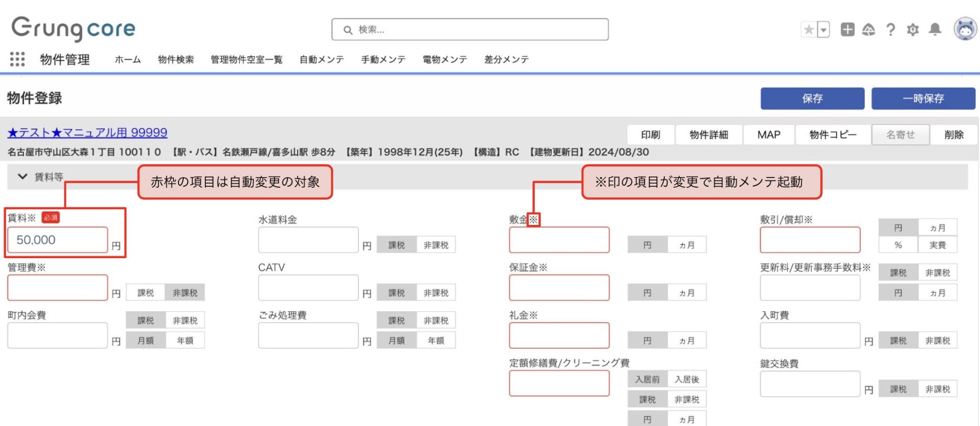The image size is (980, 426).
Task: Open the app launcher grid icon
Action: (17, 59)
